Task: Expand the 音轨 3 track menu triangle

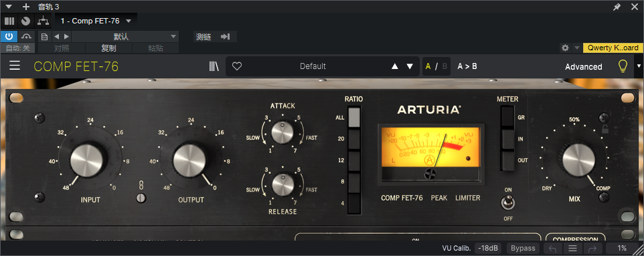Action: (x=9, y=7)
